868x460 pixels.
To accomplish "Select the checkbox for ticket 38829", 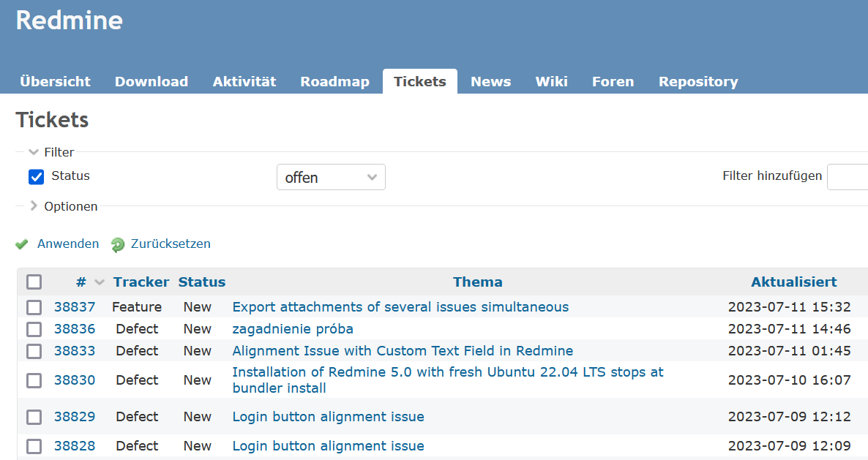I will click(34, 417).
